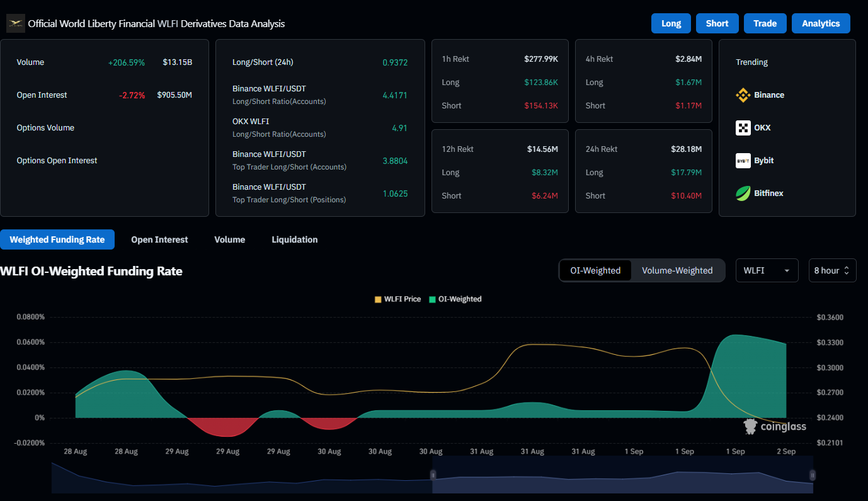Click the Short button
This screenshot has height=501, width=868.
pos(717,23)
